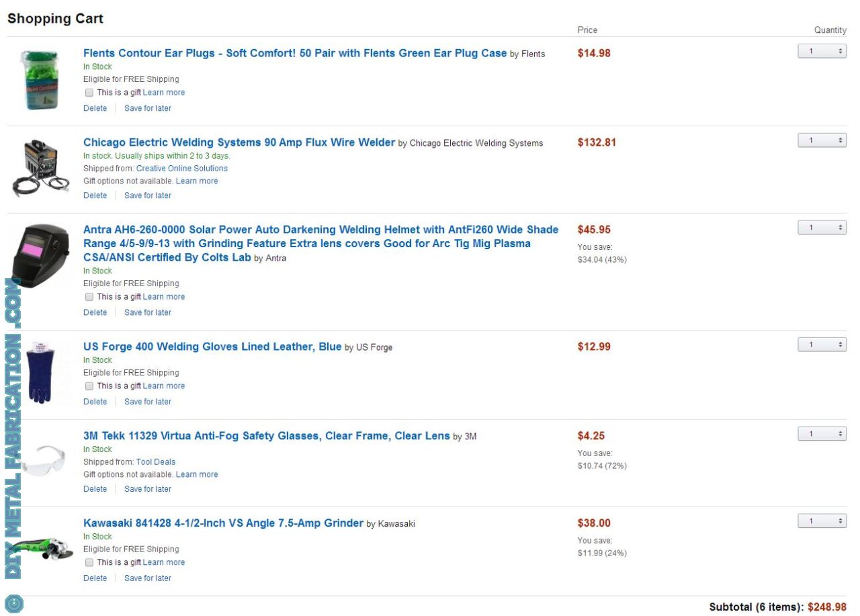Click Learn more beside Flents gift option
Screen dimensions: 860x616
(164, 93)
